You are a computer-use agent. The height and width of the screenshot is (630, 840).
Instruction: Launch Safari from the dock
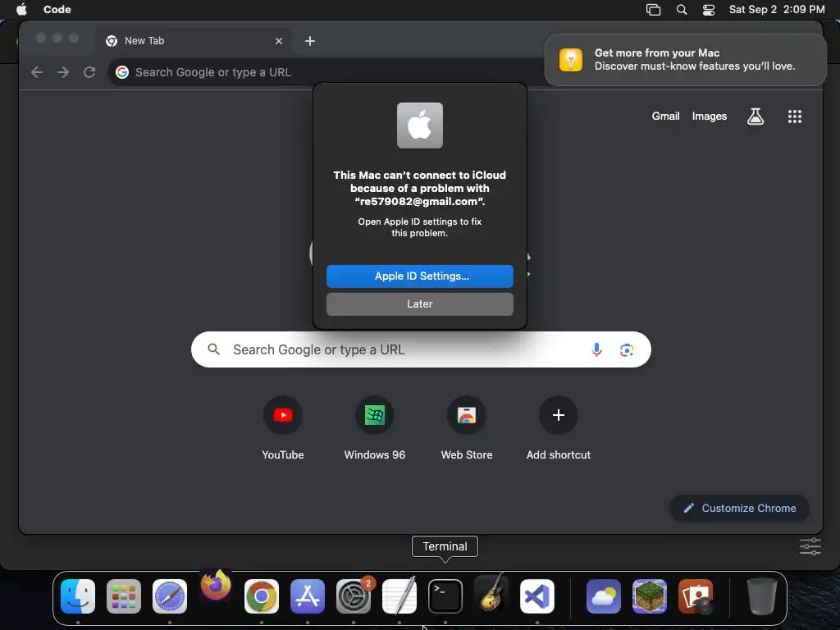coord(170,596)
